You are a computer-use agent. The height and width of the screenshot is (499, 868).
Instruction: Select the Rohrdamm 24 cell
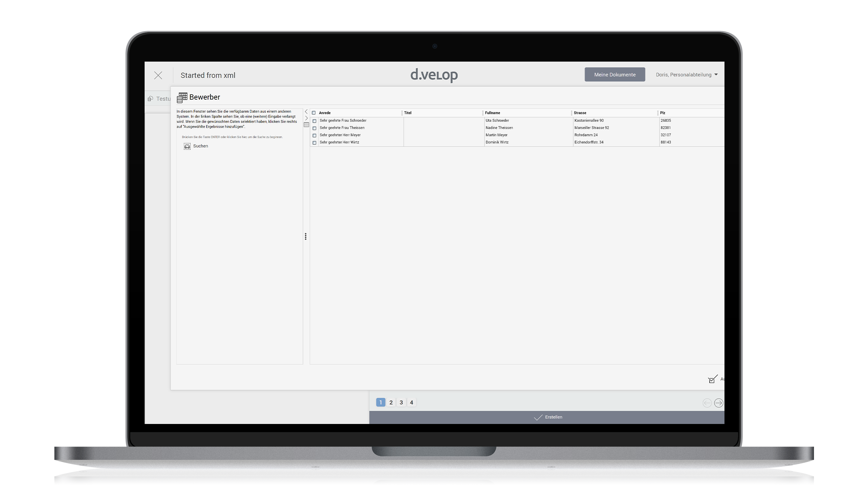point(586,135)
